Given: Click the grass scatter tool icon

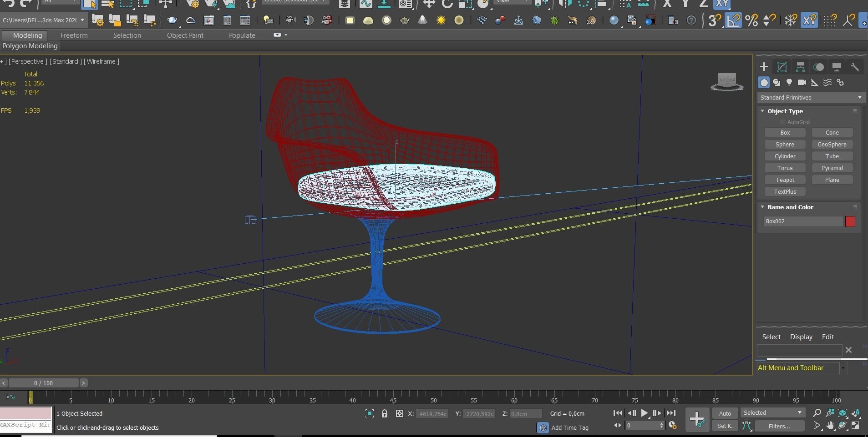Looking at the screenshot, I should tap(554, 20).
